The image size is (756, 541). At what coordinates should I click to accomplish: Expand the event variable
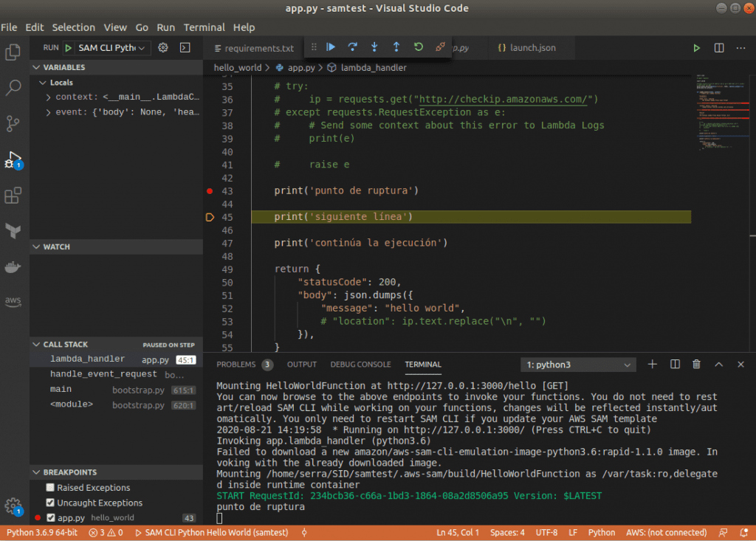[48, 112]
